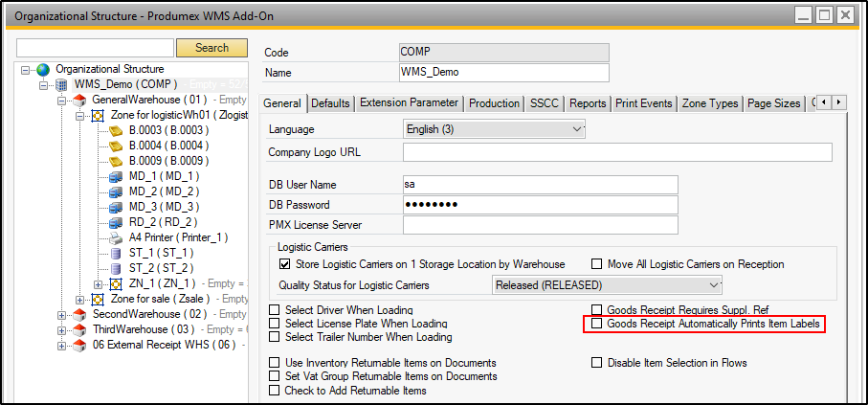Click the Company Logo URL field
868x405 pixels.
point(616,152)
